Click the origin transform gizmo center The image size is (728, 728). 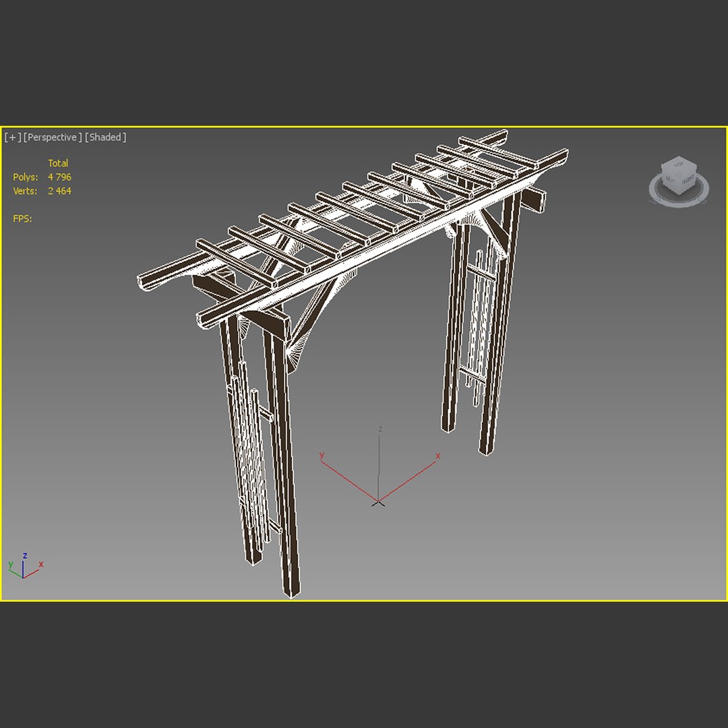[378, 502]
